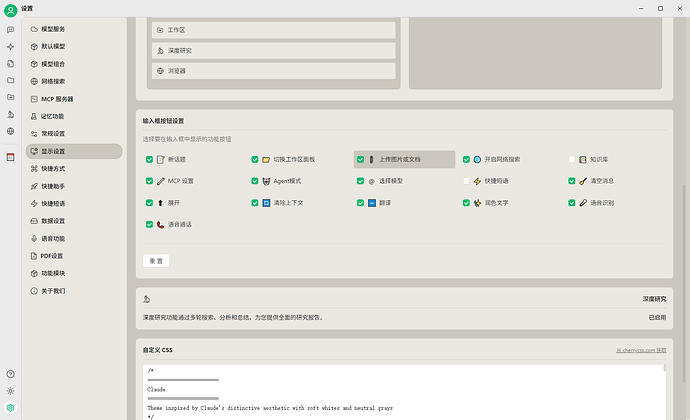The width and height of the screenshot is (690, 420).
Task: Toggle theme with the sun icon
Action: point(11,391)
